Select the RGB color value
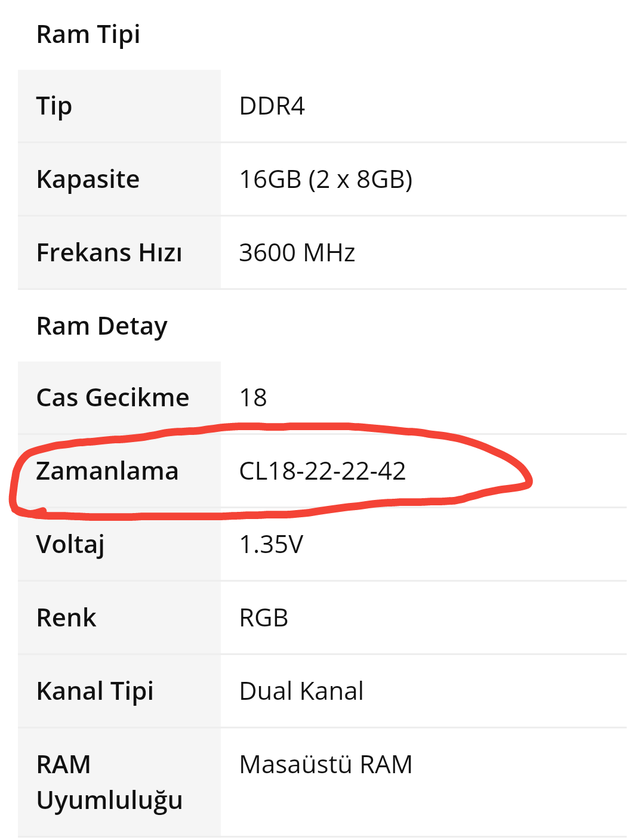The image size is (644, 840). [x=263, y=618]
